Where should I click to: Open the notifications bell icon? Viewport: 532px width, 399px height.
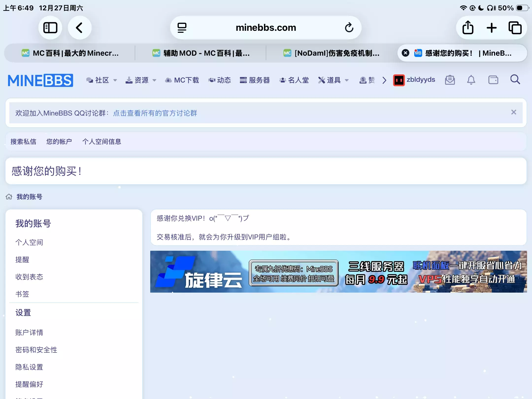click(471, 80)
